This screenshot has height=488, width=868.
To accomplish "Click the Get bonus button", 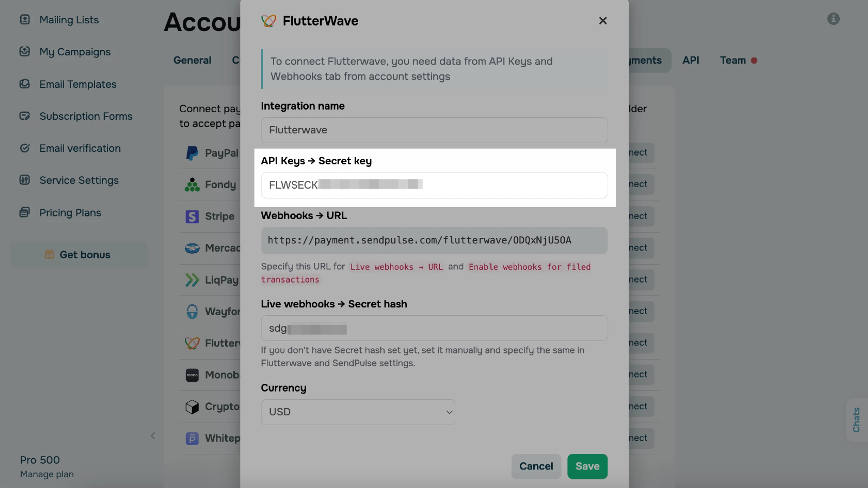I will (79, 255).
